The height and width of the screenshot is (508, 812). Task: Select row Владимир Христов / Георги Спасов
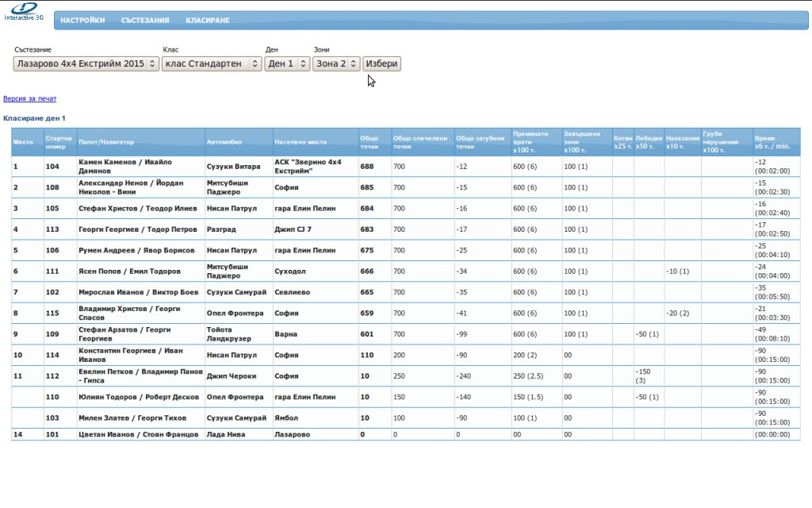click(x=405, y=313)
